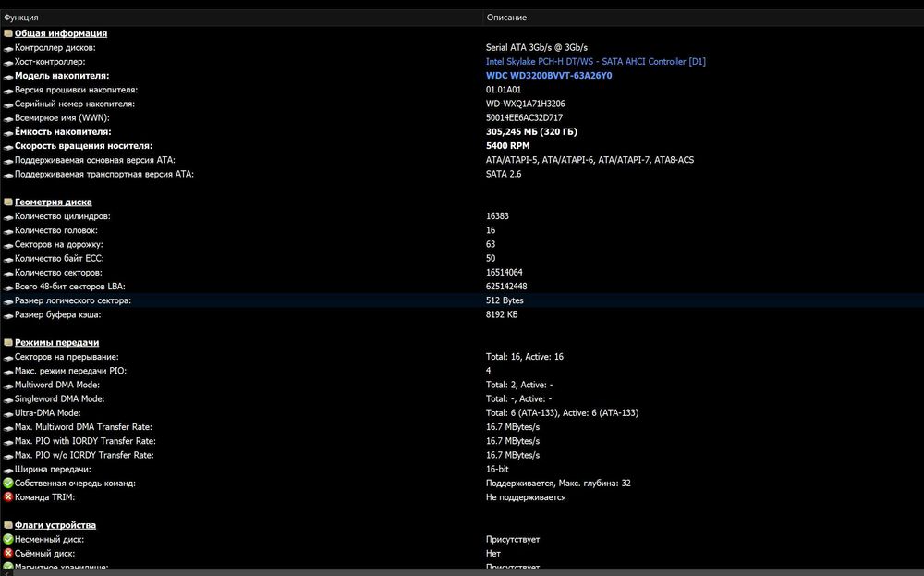Select the Общая информация section heading
Image resolution: width=924 pixels, height=576 pixels.
click(x=61, y=33)
